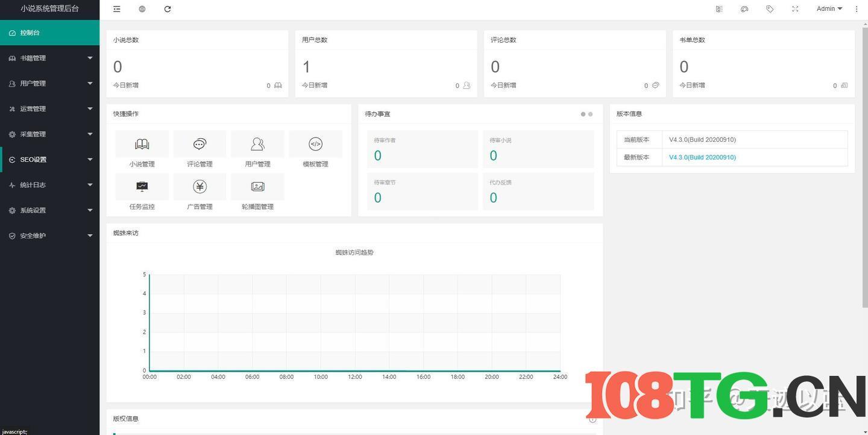
Task: Launch 任务监控 from quick operations
Action: tap(142, 192)
